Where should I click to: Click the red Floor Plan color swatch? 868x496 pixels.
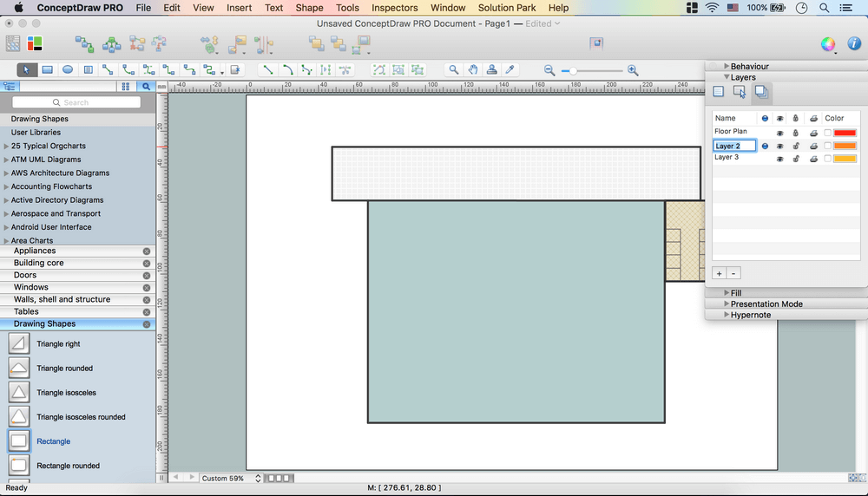(845, 133)
